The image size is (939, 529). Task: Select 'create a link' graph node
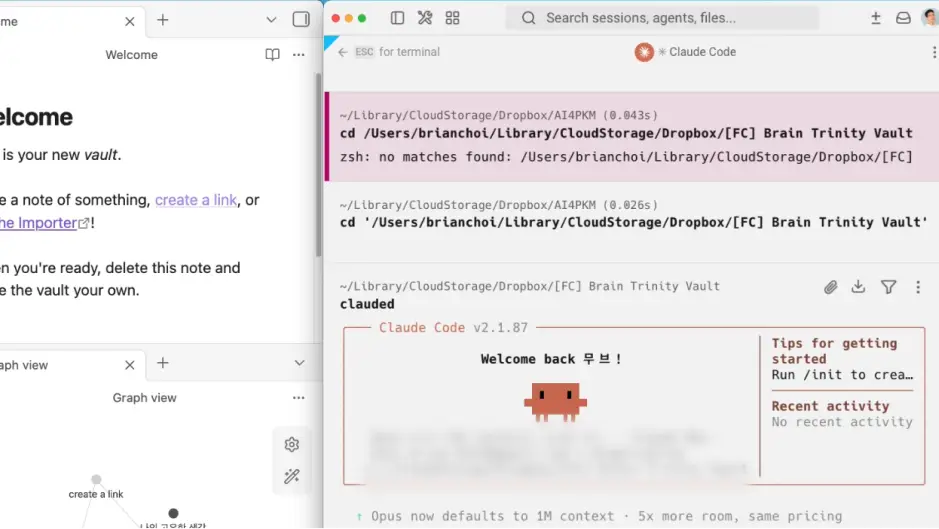point(96,480)
